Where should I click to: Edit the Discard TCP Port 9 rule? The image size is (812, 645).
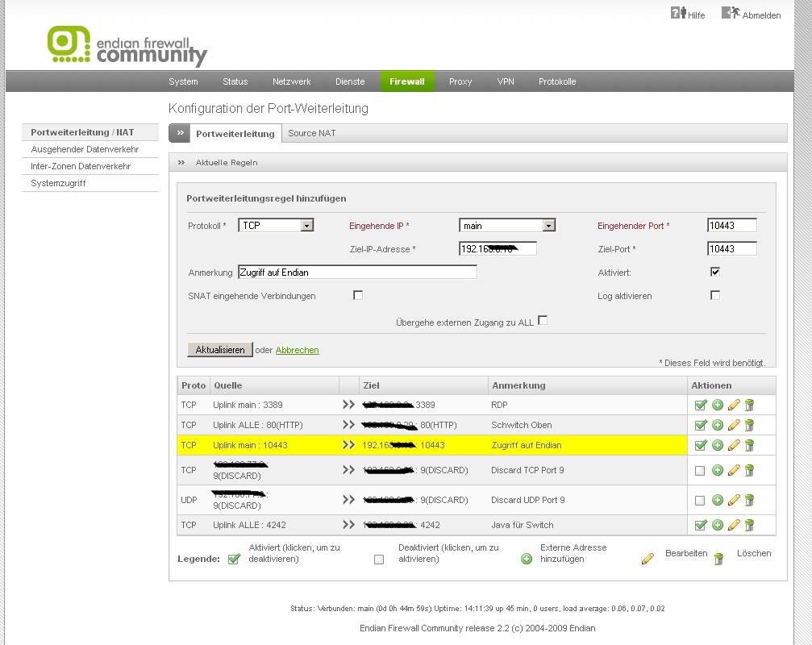coord(734,470)
